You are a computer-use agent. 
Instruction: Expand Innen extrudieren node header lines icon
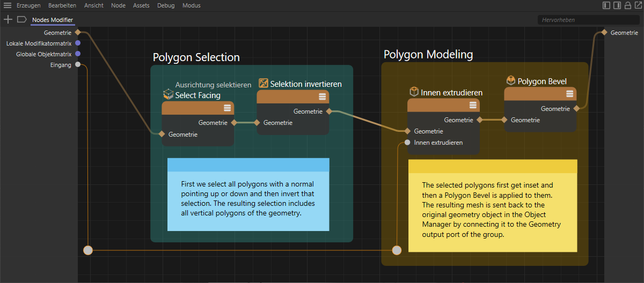click(473, 105)
